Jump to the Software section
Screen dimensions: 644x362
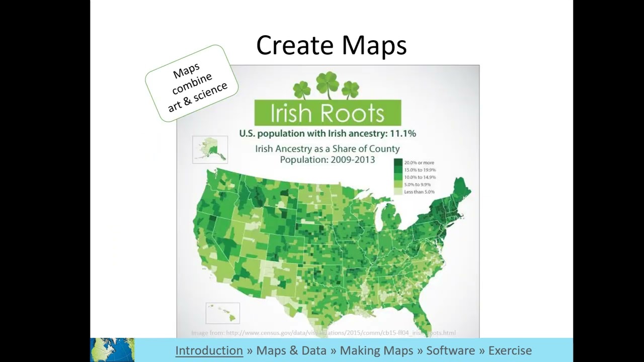(x=450, y=350)
